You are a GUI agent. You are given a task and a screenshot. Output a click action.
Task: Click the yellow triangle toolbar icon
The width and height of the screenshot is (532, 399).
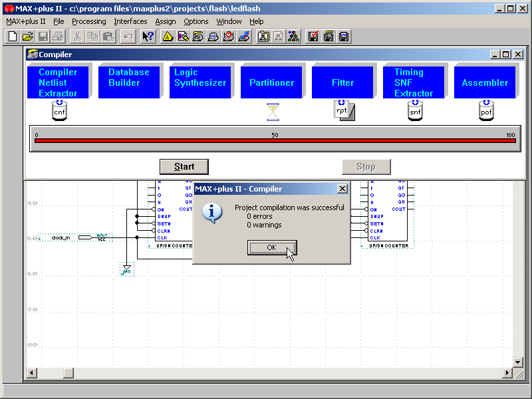point(168,37)
